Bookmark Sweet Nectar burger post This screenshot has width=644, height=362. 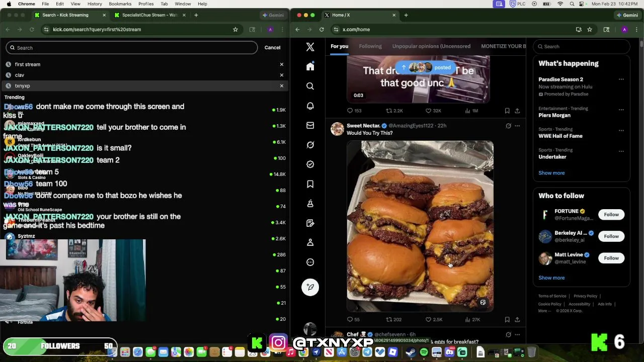tap(507, 319)
